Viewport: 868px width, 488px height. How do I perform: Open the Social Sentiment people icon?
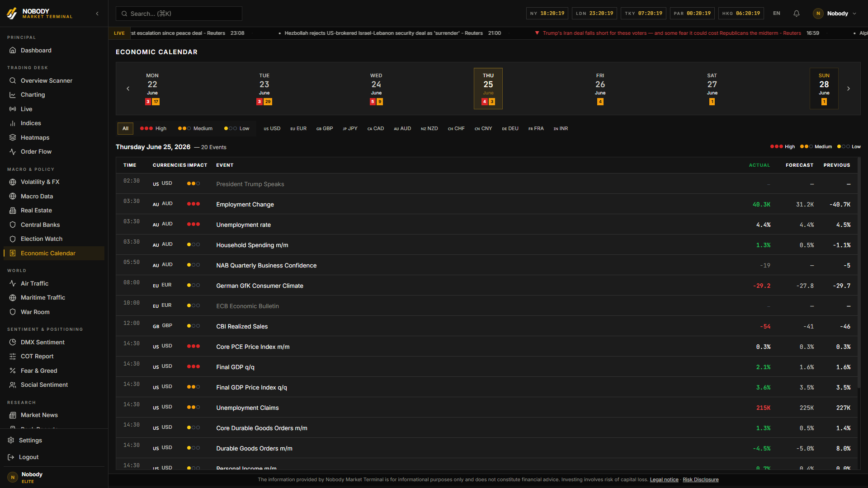tap(13, 385)
